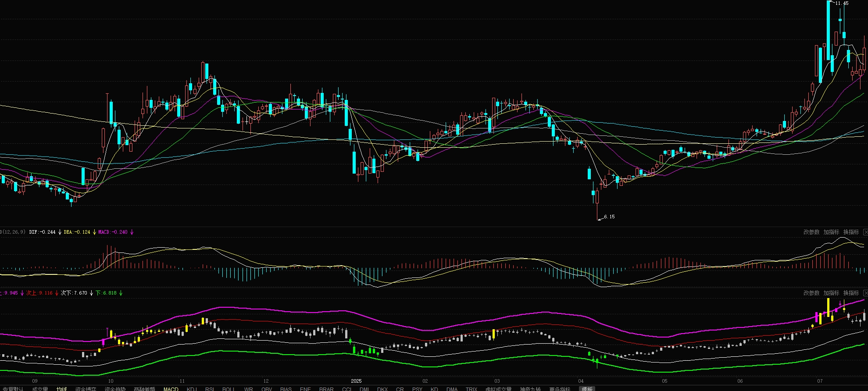Switch to the BIAS indicator tab
Image resolution: width=868 pixels, height=391 pixels.
tap(286, 389)
